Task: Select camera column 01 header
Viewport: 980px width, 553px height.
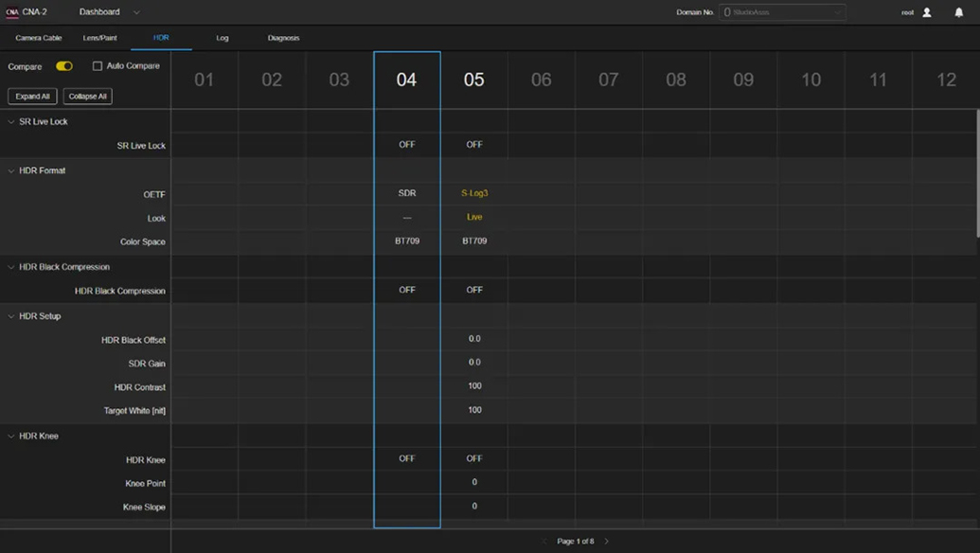Action: 205,80
